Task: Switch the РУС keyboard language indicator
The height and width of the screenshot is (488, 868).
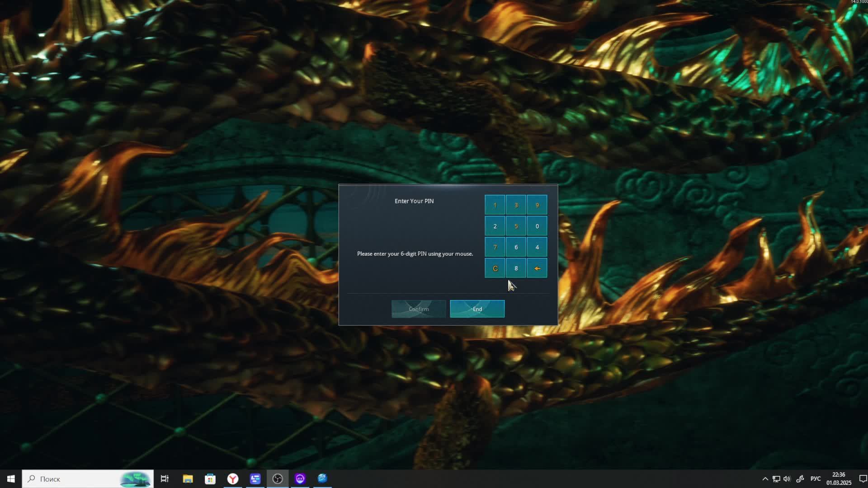Action: coord(816,479)
